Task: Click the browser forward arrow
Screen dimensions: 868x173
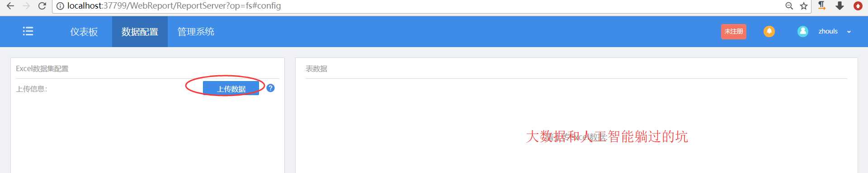Action: coord(26,6)
